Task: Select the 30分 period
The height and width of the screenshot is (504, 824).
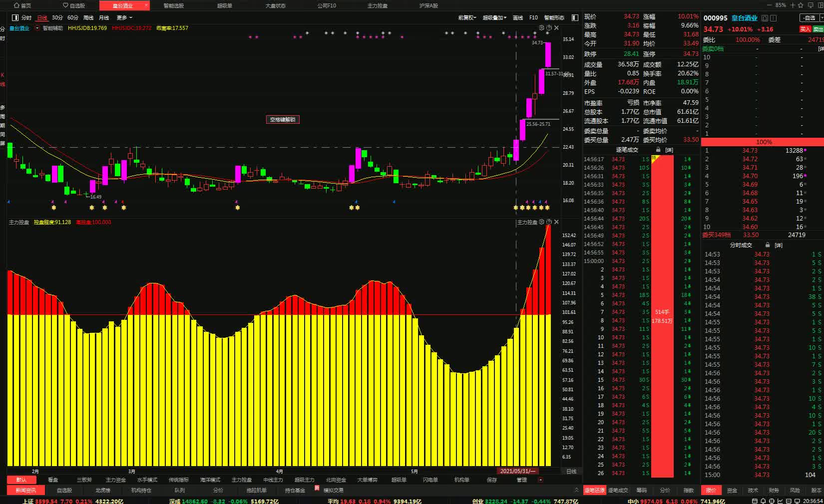Action: pyautogui.click(x=57, y=17)
